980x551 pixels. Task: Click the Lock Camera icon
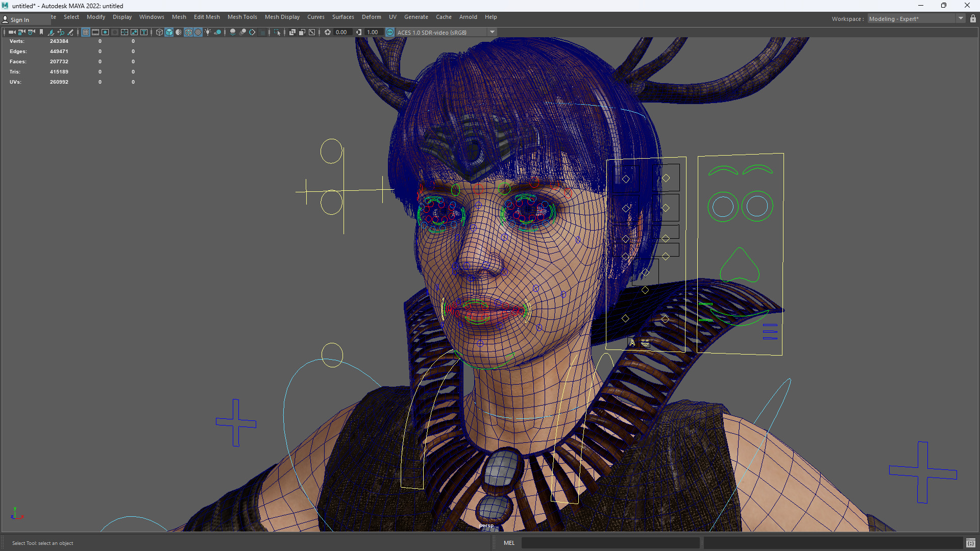tap(21, 32)
